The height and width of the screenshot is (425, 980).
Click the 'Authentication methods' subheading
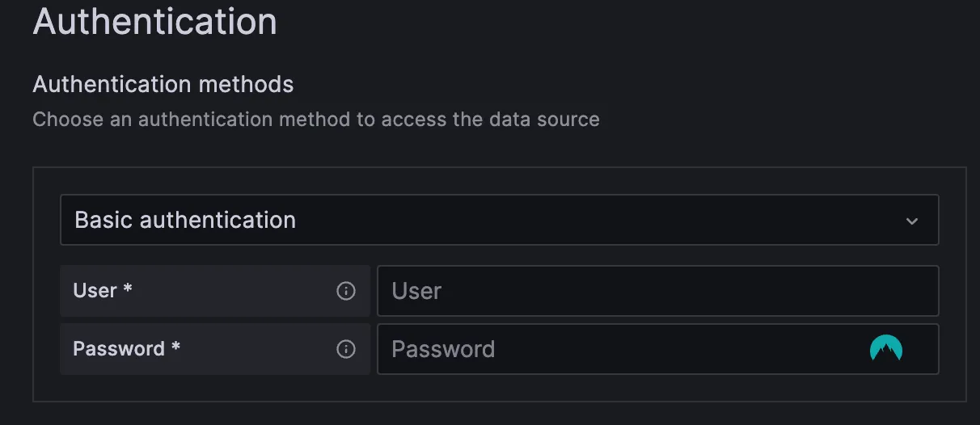click(x=163, y=84)
